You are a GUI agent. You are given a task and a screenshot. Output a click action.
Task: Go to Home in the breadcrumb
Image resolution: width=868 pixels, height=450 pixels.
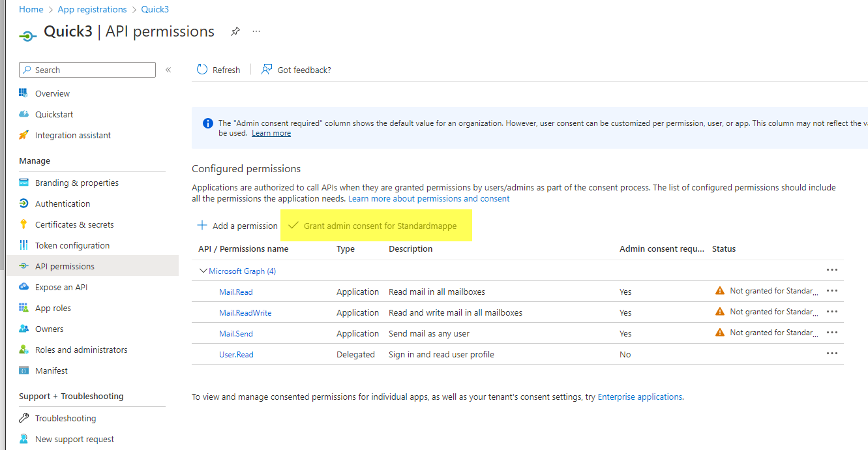tap(31, 9)
